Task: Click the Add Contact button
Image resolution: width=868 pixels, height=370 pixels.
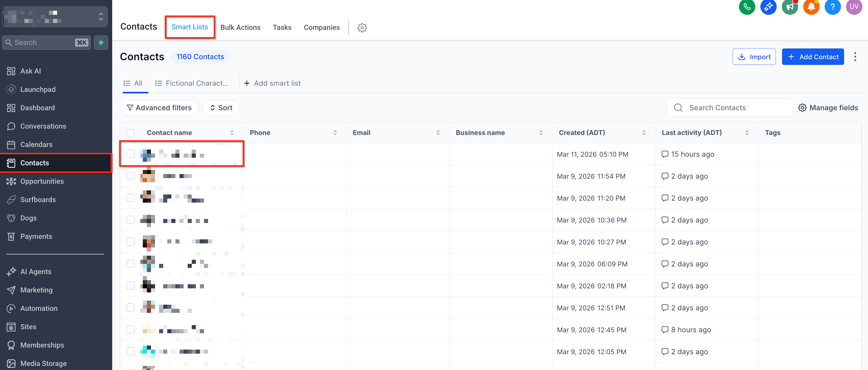Action: [812, 57]
